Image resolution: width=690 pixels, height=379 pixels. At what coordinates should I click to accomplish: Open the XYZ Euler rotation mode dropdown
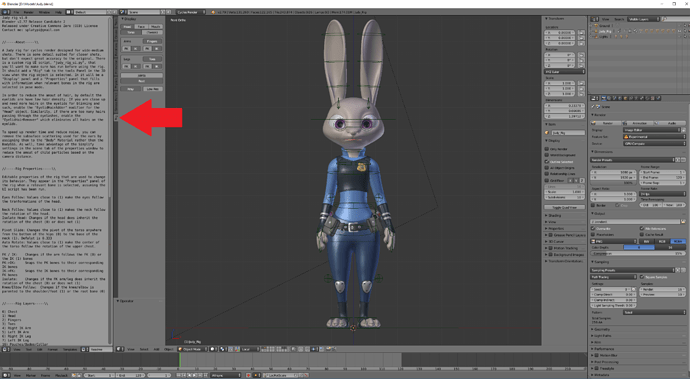[x=565, y=71]
